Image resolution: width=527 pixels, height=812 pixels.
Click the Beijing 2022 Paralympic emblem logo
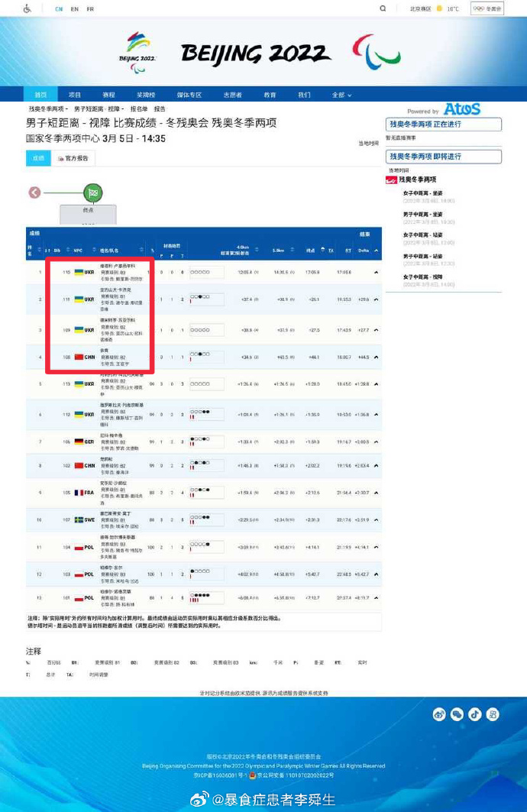(137, 52)
